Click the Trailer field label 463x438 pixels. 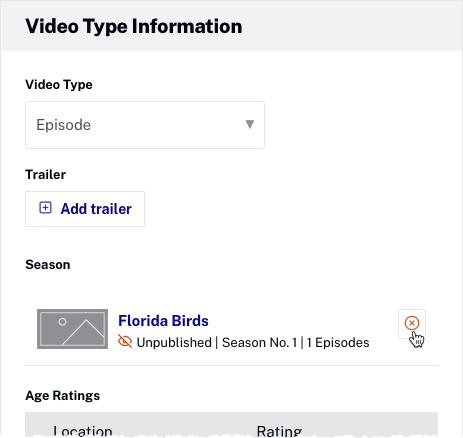46,175
